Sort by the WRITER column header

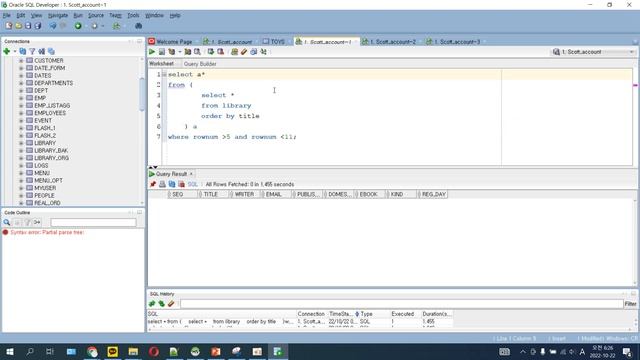point(244,195)
